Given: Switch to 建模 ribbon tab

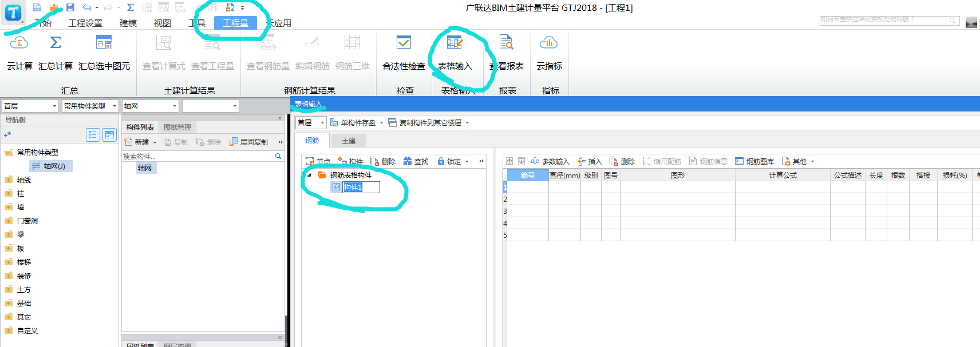Looking at the screenshot, I should point(128,23).
